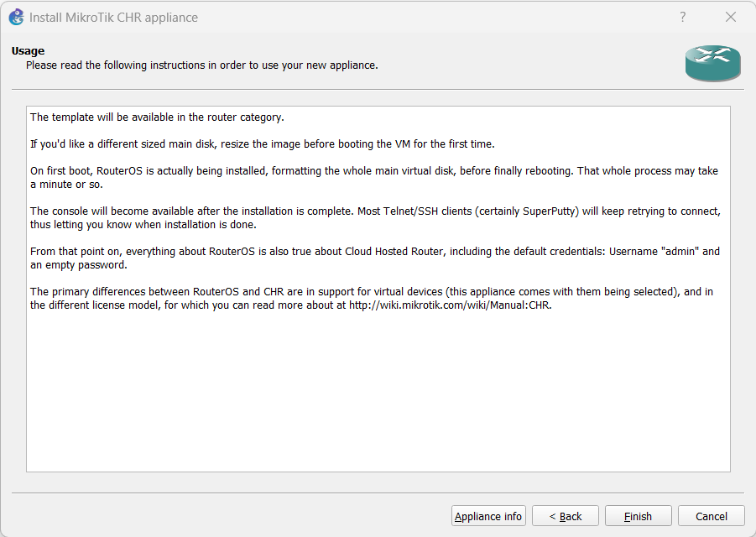This screenshot has width=756, height=537.
Task: Close the Install MikroTik CHR appliance dialog
Action: (731, 18)
